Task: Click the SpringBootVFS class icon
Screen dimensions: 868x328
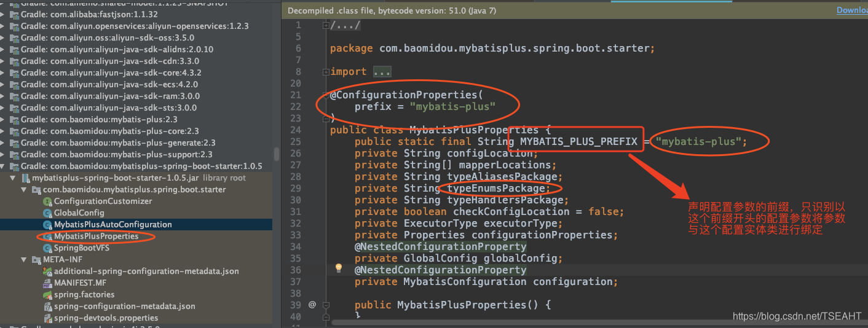Action: pyautogui.click(x=47, y=248)
